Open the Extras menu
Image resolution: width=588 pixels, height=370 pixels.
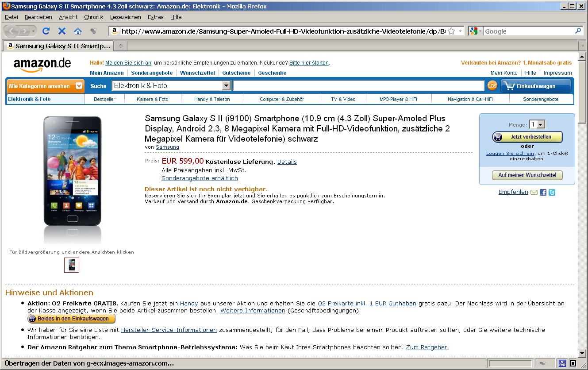pyautogui.click(x=155, y=17)
